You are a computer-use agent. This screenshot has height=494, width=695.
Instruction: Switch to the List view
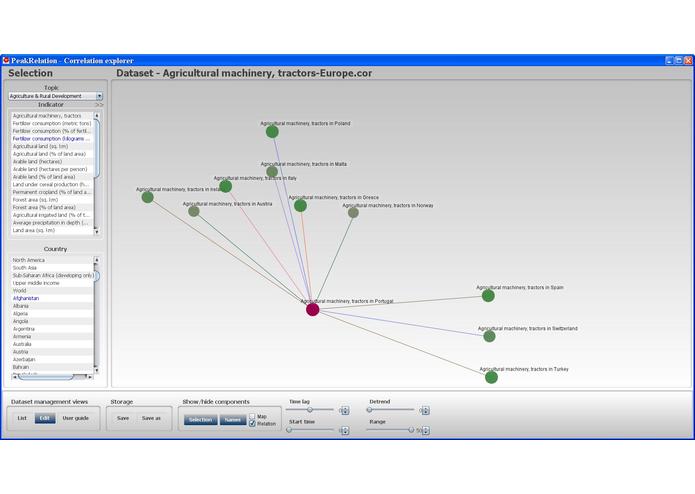point(22,418)
